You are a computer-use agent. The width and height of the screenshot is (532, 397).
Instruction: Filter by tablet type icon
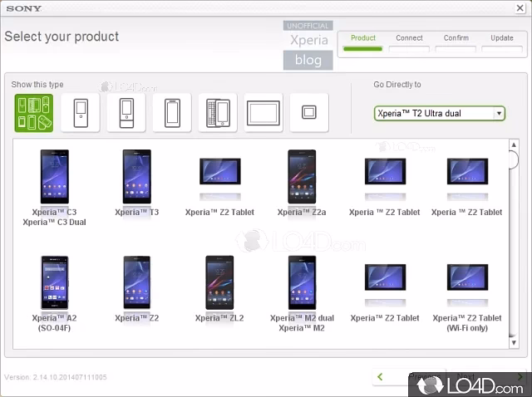264,113
